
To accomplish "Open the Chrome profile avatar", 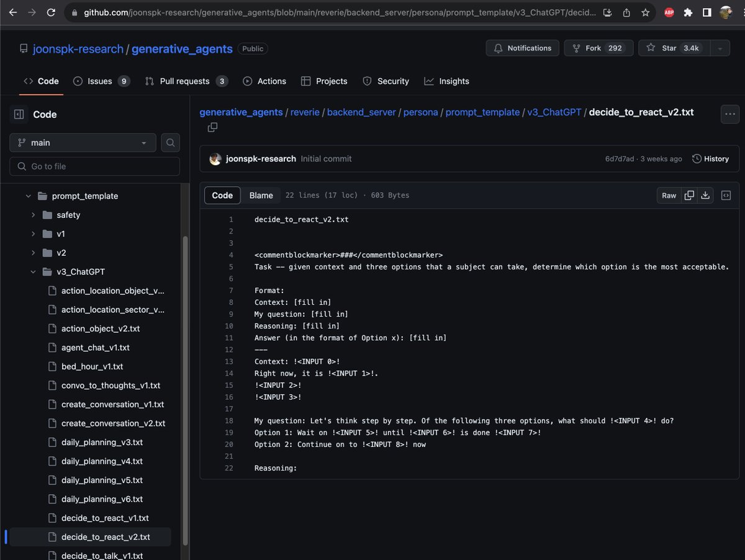I will tap(725, 12).
